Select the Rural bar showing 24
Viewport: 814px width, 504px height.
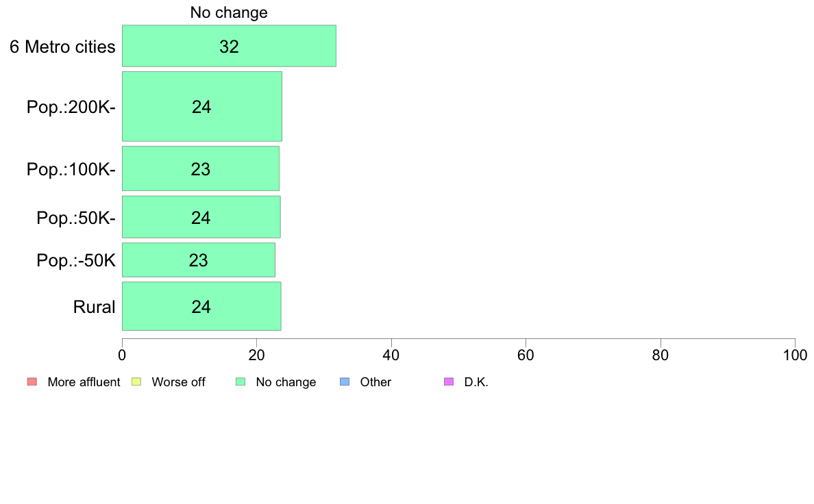click(x=201, y=306)
